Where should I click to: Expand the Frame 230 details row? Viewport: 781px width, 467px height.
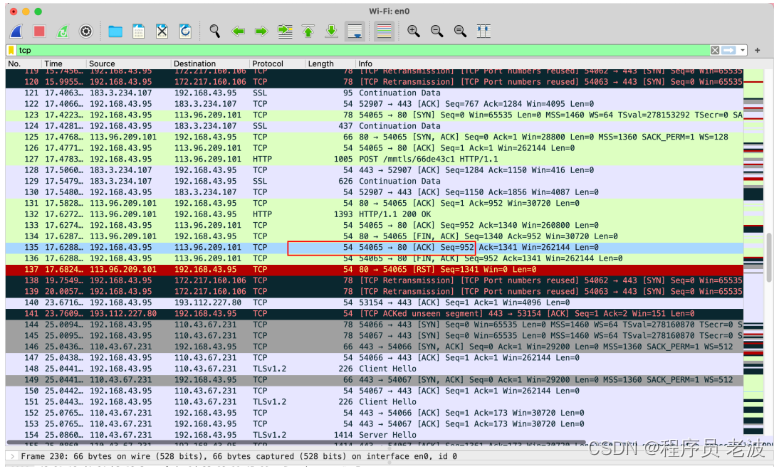pyautogui.click(x=12, y=456)
